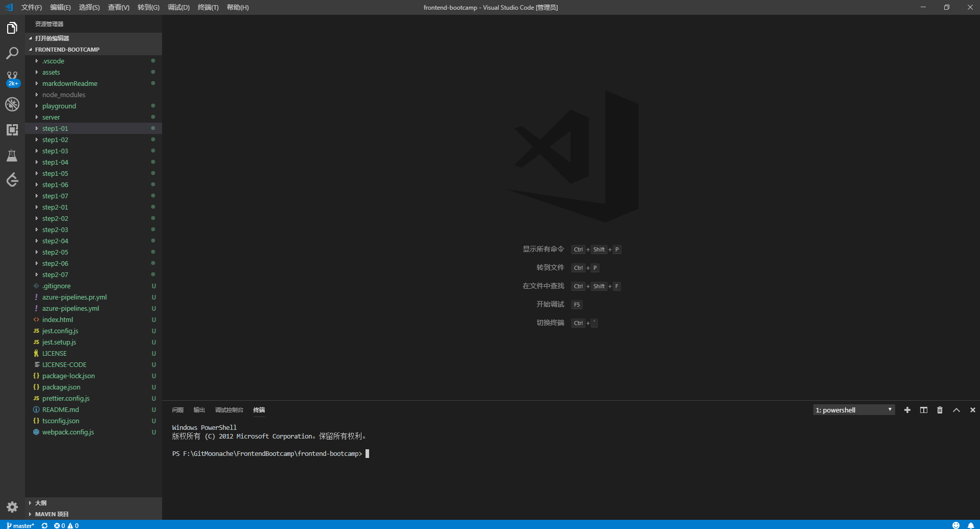This screenshot has height=529, width=980.
Task: Collapse the 打开的编辑器 section
Action: 94,38
